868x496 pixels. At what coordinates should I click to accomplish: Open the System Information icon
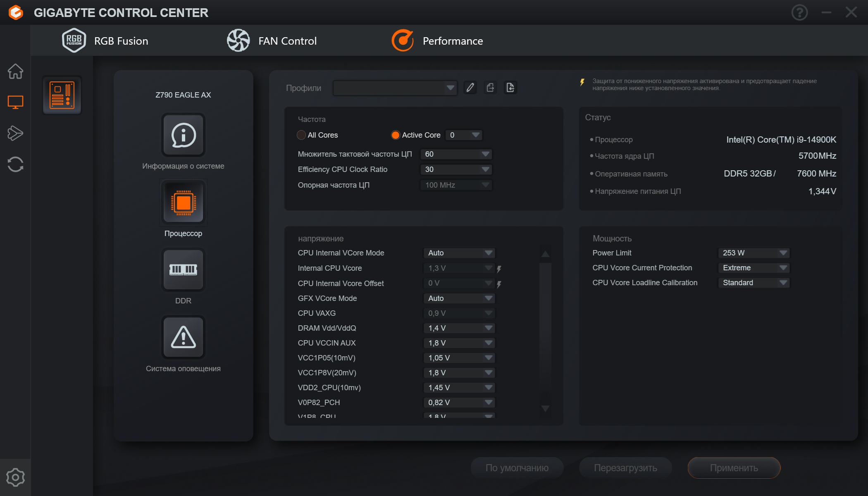[183, 135]
